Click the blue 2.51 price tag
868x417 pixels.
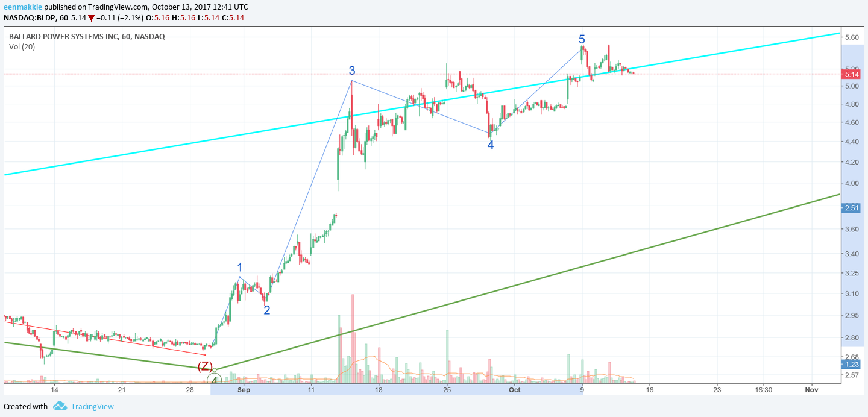(851, 208)
